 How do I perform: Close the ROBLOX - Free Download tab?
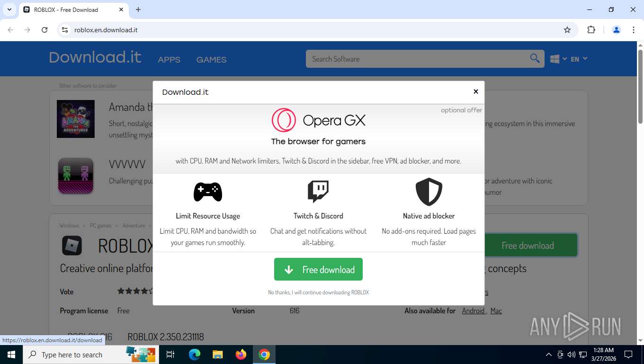tap(121, 9)
